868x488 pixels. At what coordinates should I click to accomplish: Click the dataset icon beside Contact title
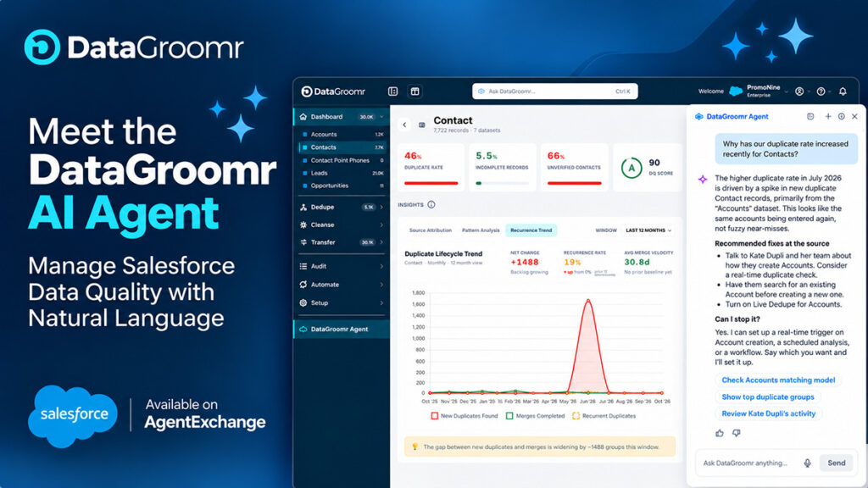[422, 125]
